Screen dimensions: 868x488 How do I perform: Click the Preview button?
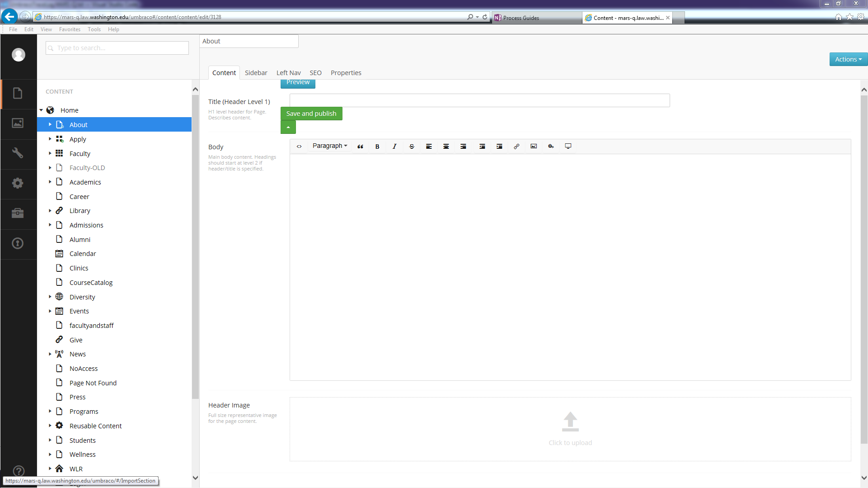coord(298,83)
